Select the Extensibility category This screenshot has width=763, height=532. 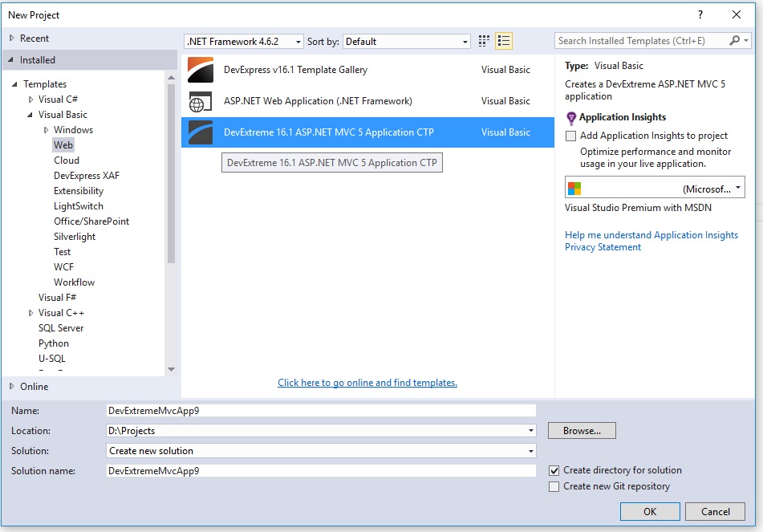pos(79,191)
